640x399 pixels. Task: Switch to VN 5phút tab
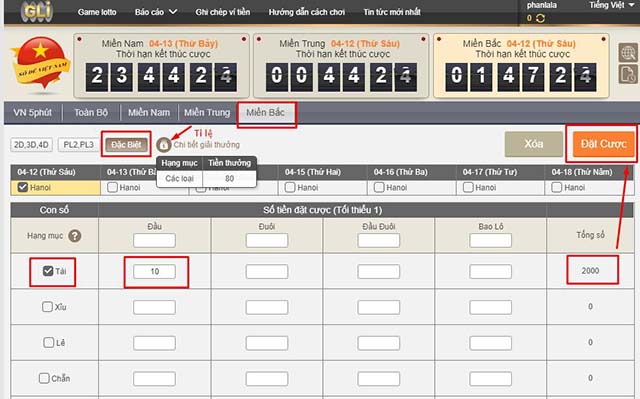click(33, 113)
